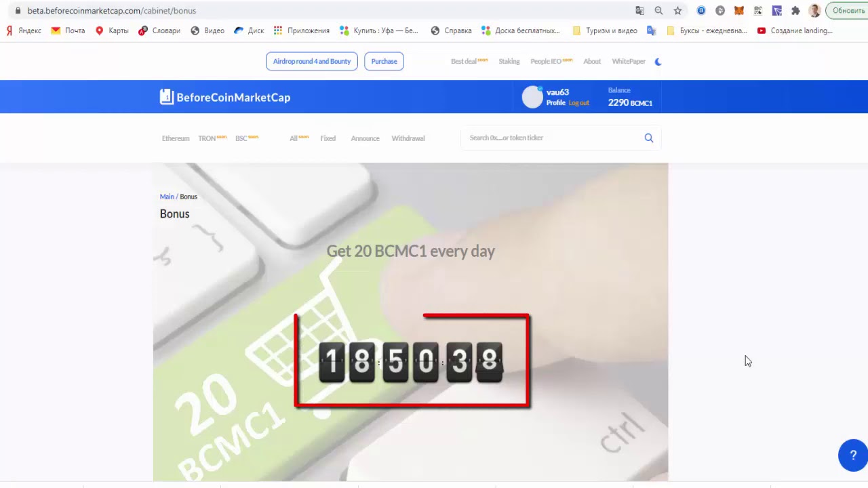The width and height of the screenshot is (868, 488).
Task: Open the Диск bookmark
Action: [x=249, y=30]
